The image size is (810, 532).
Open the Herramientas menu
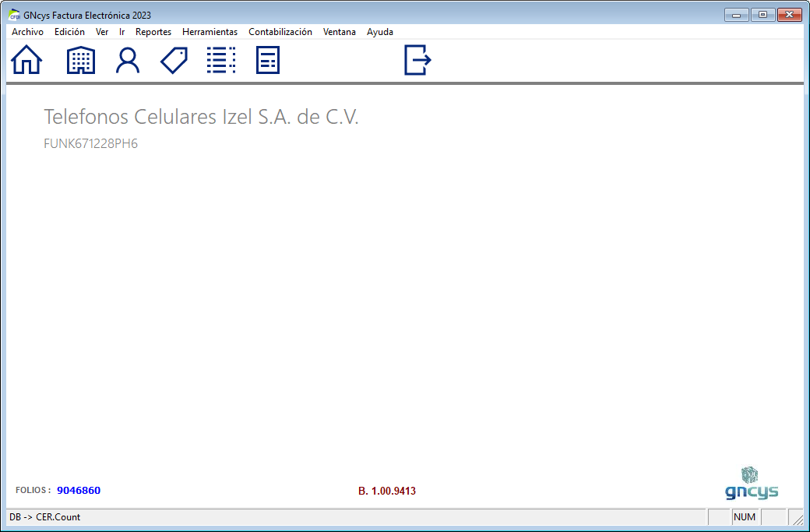(210, 32)
